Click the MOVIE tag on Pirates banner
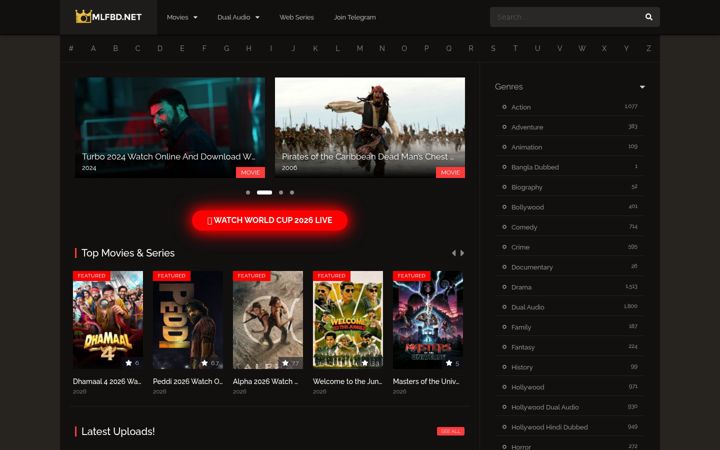 pyautogui.click(x=450, y=172)
